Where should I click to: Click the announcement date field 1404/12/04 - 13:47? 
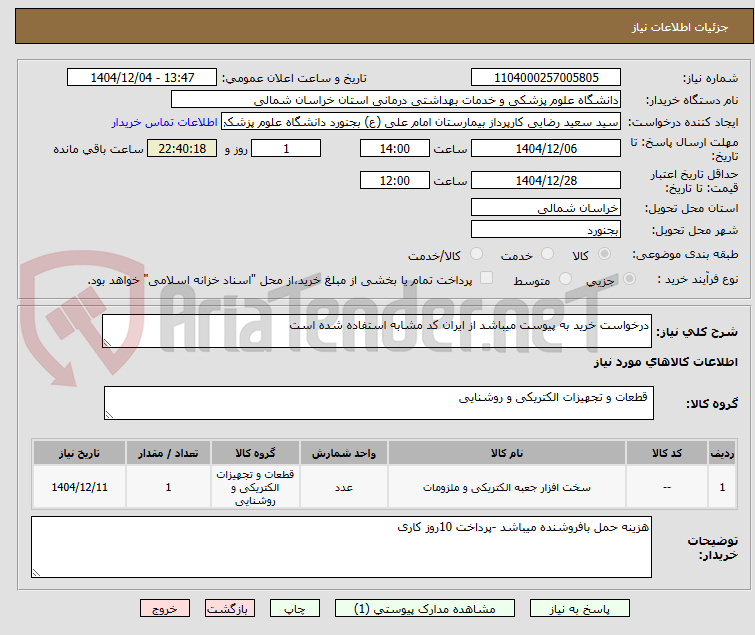[142, 78]
